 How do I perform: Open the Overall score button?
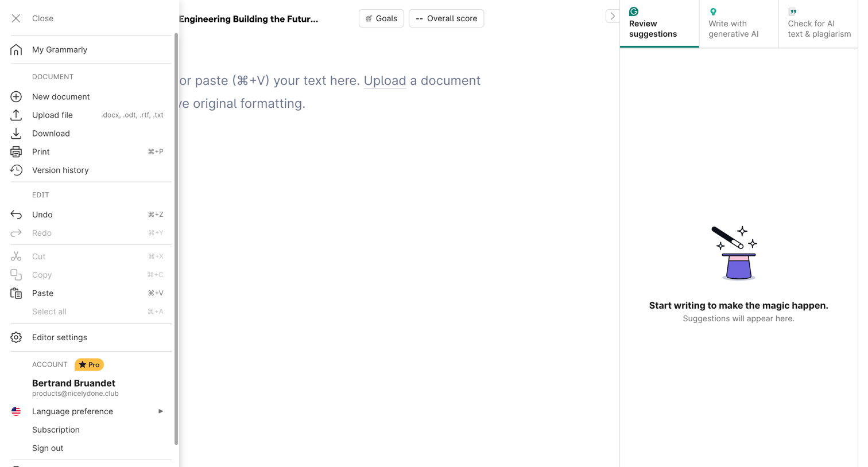tap(446, 18)
